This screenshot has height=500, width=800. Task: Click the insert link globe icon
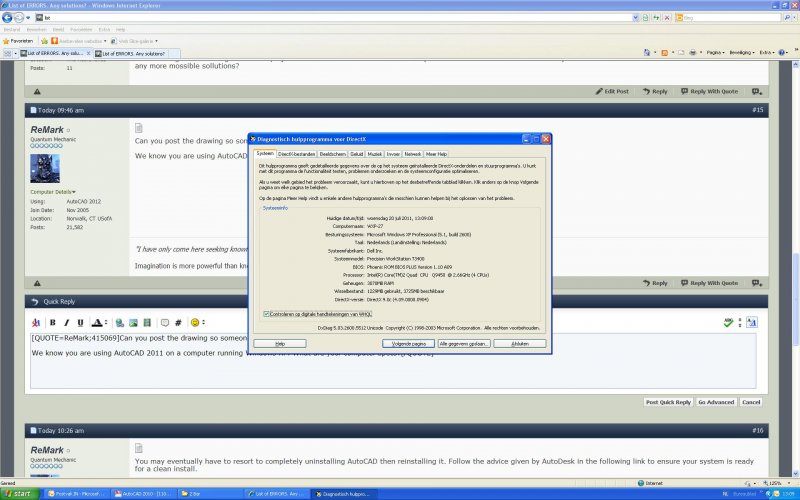pyautogui.click(x=119, y=322)
